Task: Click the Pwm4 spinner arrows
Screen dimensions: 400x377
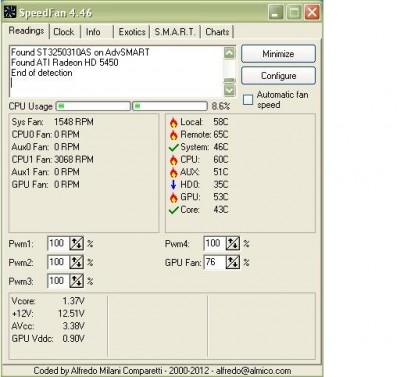Action: coord(233,243)
